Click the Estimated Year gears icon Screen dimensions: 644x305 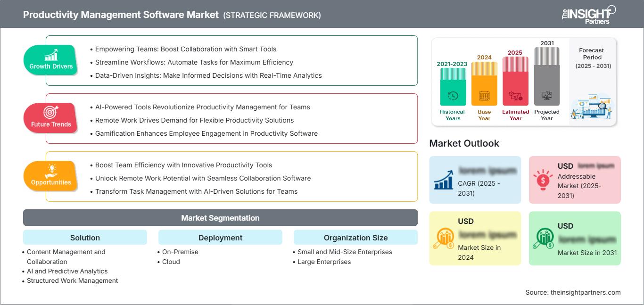[x=515, y=96]
